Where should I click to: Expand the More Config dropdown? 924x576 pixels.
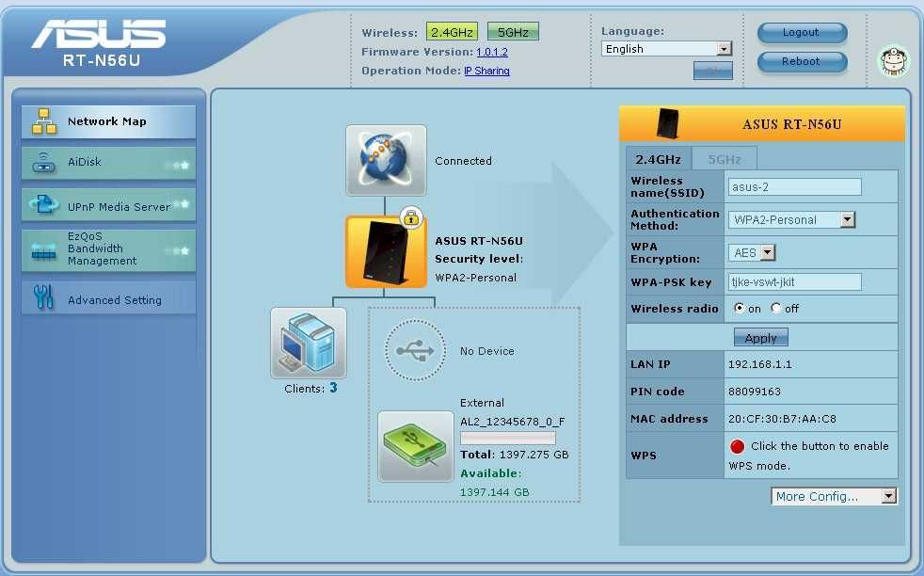pos(834,496)
